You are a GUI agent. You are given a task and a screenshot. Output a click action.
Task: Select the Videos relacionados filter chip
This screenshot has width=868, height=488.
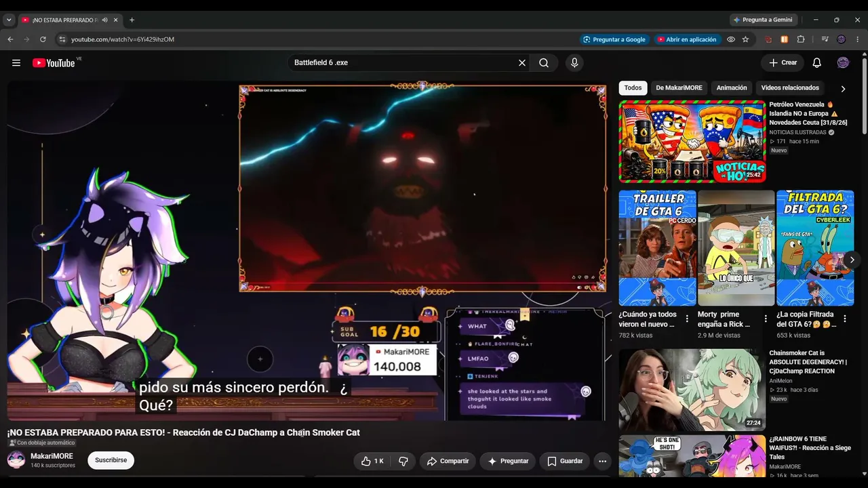coord(790,88)
